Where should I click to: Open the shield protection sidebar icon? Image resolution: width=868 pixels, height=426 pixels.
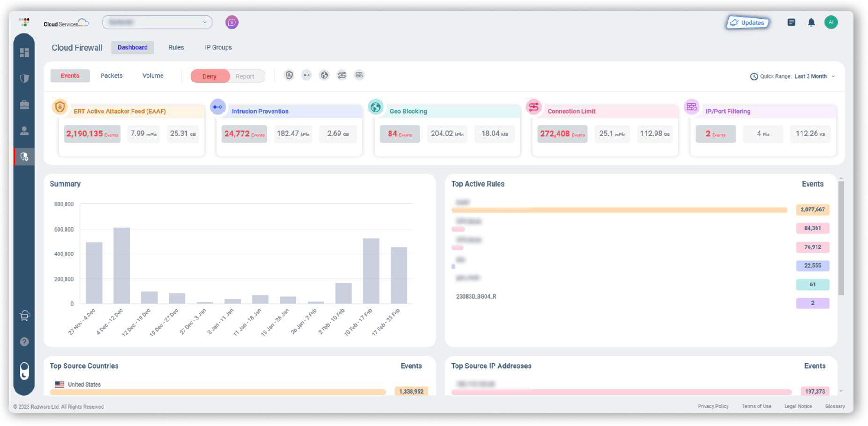click(24, 78)
